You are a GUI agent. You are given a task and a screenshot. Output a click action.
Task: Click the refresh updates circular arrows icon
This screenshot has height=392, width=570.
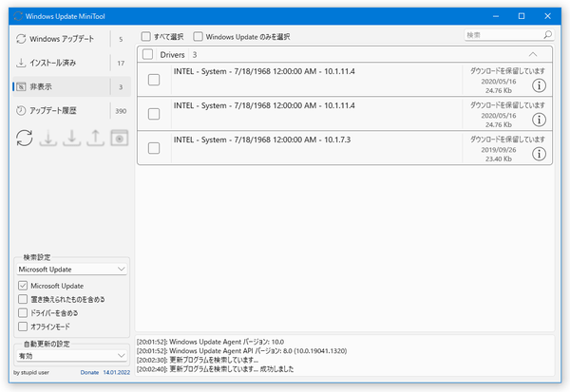pyautogui.click(x=25, y=138)
